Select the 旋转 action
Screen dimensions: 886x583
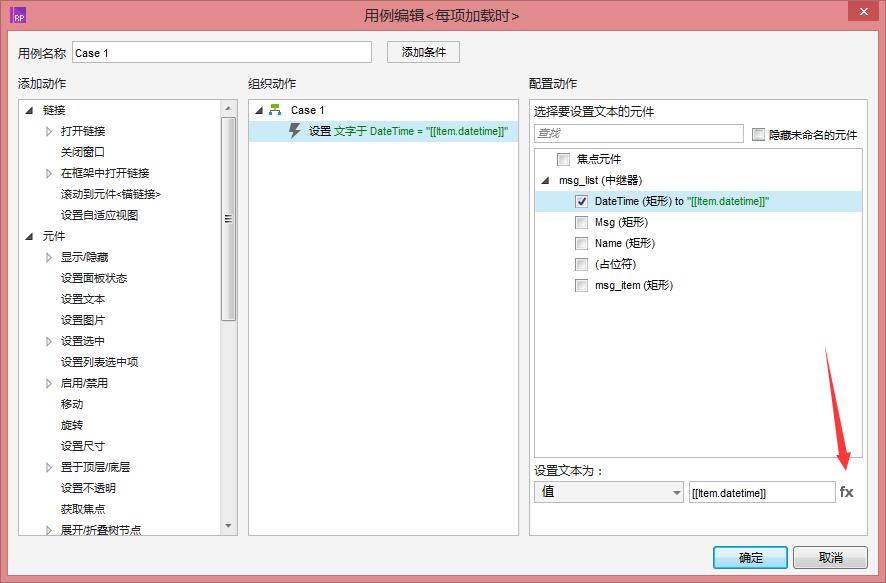click(x=72, y=425)
